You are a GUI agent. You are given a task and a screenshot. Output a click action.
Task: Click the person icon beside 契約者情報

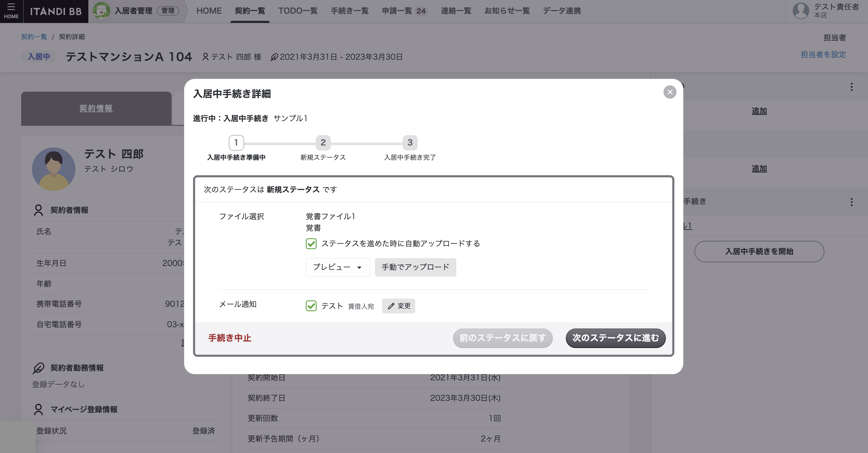coord(38,210)
